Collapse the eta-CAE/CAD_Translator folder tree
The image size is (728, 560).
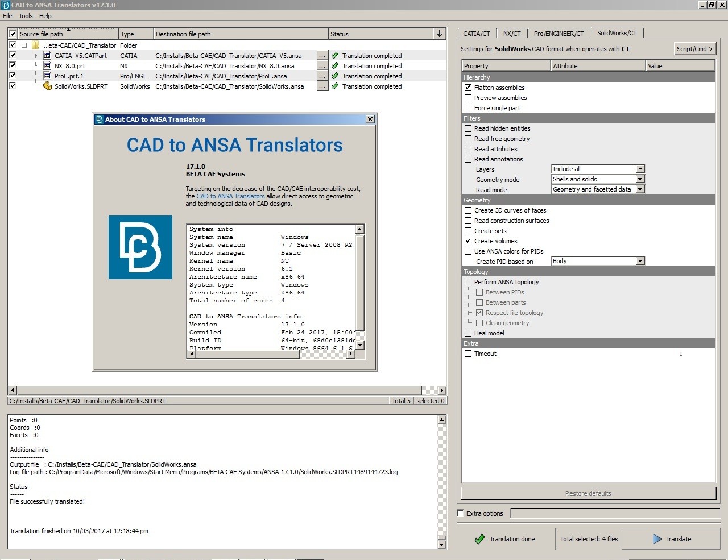click(x=24, y=45)
